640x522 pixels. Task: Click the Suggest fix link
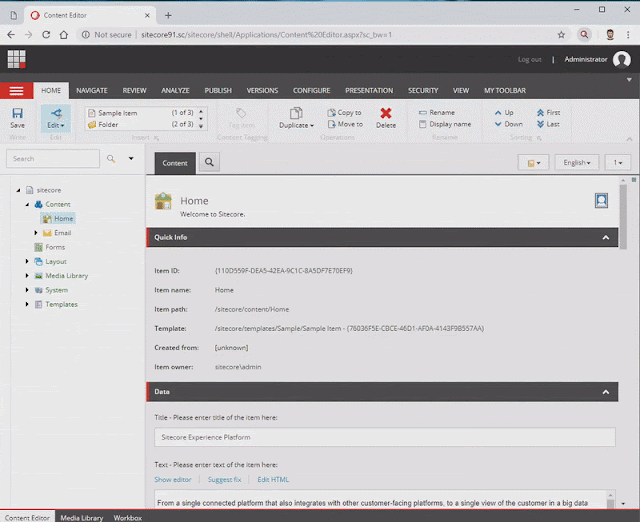224,480
